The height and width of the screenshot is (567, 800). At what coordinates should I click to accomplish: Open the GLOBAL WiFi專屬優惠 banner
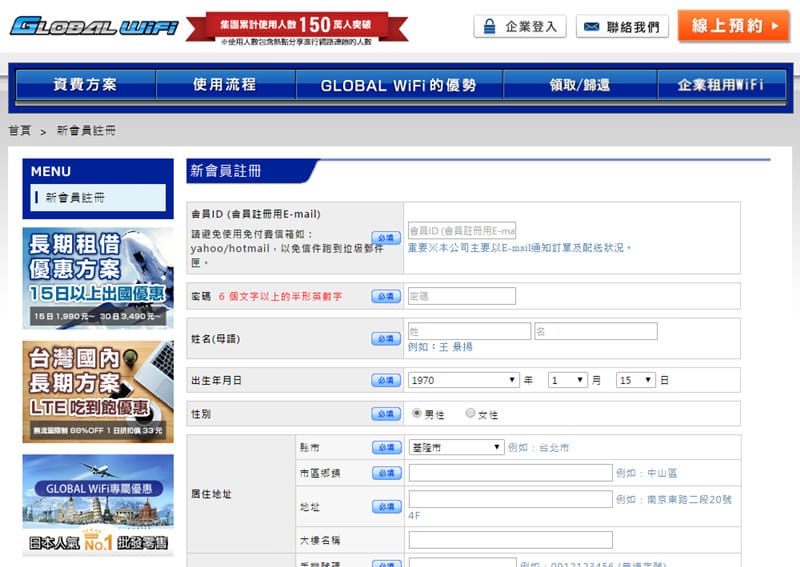98,504
